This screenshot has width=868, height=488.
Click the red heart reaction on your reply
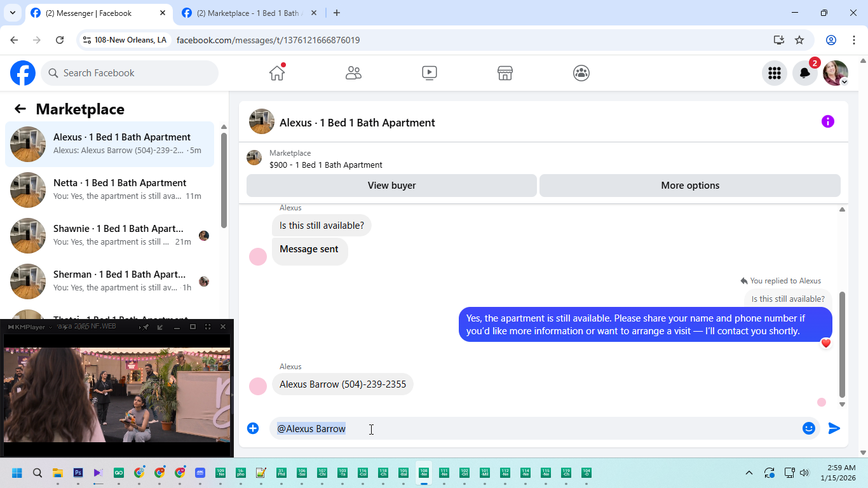click(x=825, y=343)
